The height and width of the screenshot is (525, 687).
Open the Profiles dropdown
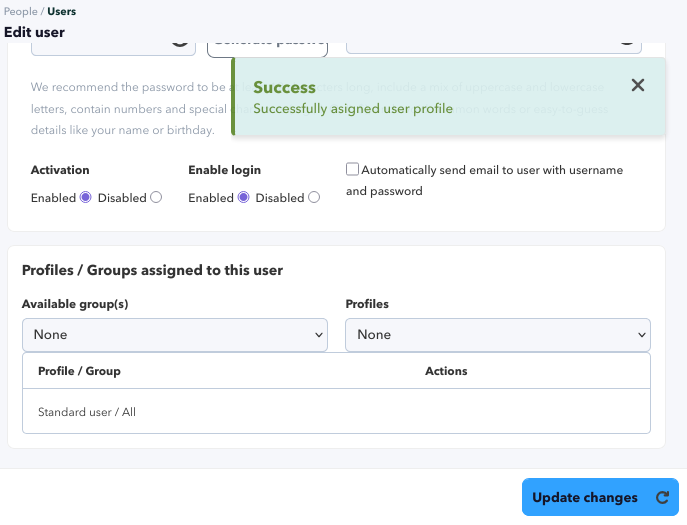(498, 335)
